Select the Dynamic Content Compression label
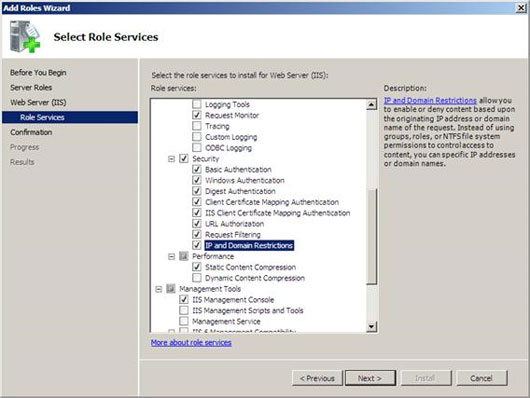The image size is (530, 398). [255, 278]
